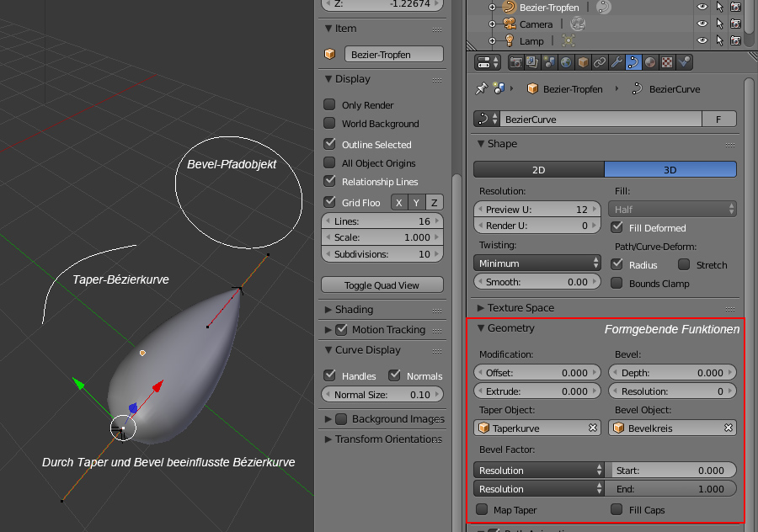
Task: Open the Modifiers wrench tab
Action: coord(617,62)
